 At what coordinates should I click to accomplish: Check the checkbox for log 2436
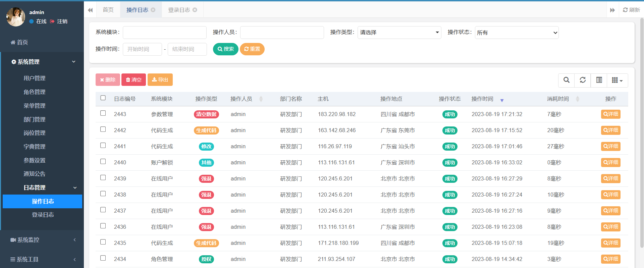point(103,226)
